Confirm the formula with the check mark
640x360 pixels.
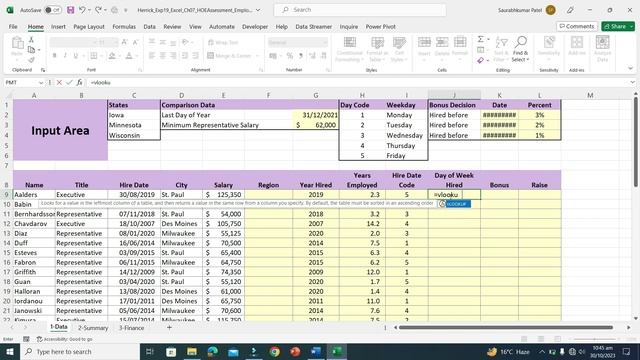pyautogui.click(x=69, y=82)
